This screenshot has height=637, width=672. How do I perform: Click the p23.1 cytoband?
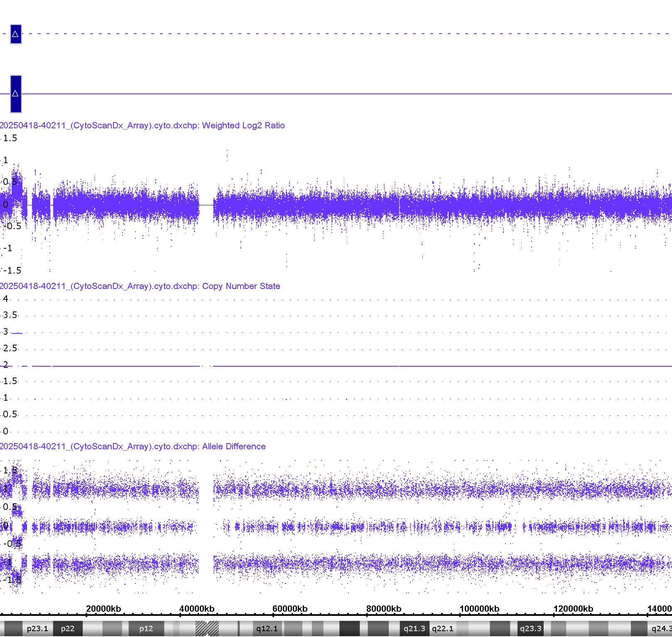point(37,629)
